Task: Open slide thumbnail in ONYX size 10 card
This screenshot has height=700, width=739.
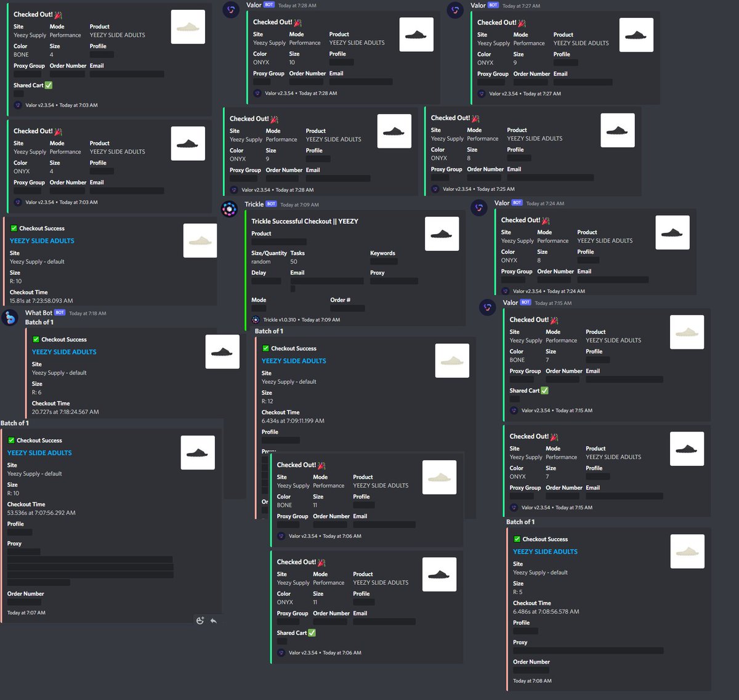Action: coord(416,35)
